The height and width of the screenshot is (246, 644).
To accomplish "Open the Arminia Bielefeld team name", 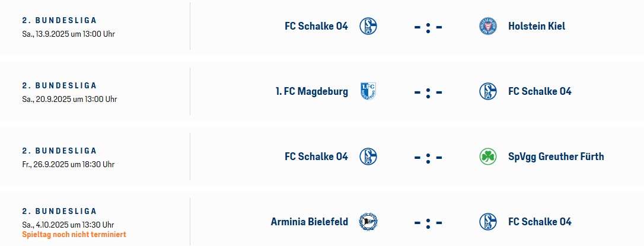I will 310,222.
